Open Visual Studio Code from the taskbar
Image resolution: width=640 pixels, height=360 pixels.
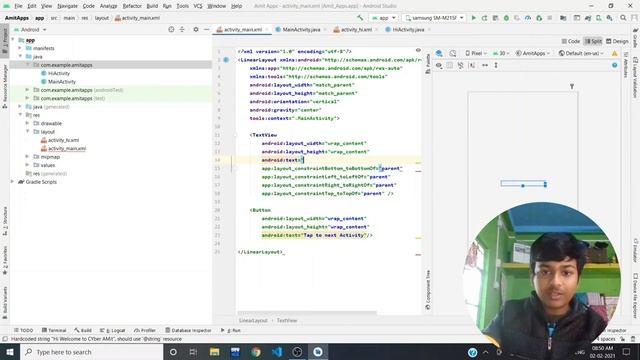(277, 352)
